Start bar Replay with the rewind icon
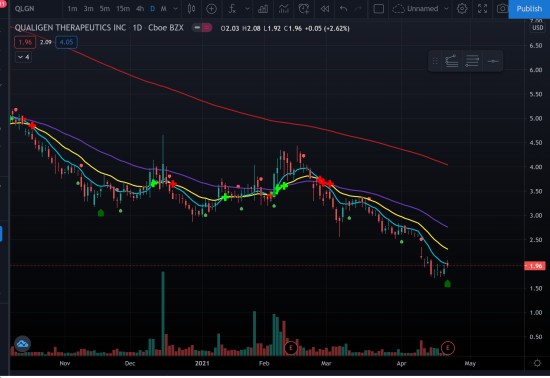 coord(325,9)
